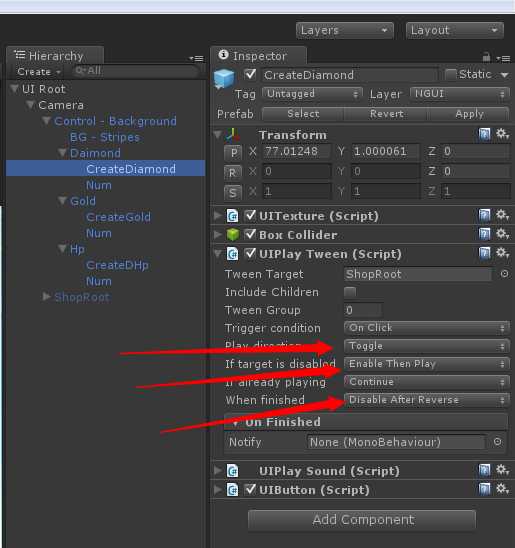The image size is (515, 548).
Task: Click the Tween Group value field
Action: [x=363, y=310]
